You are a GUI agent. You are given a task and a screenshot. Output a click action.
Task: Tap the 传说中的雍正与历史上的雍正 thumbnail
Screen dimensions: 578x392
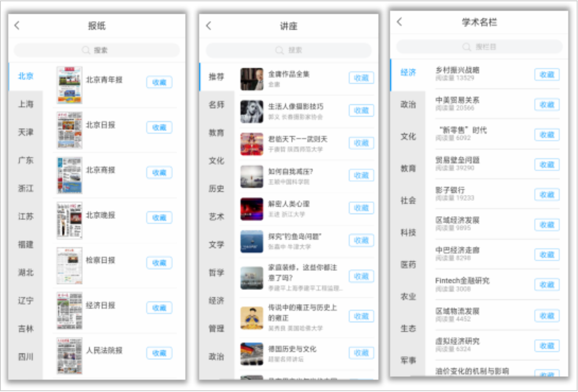252,318
